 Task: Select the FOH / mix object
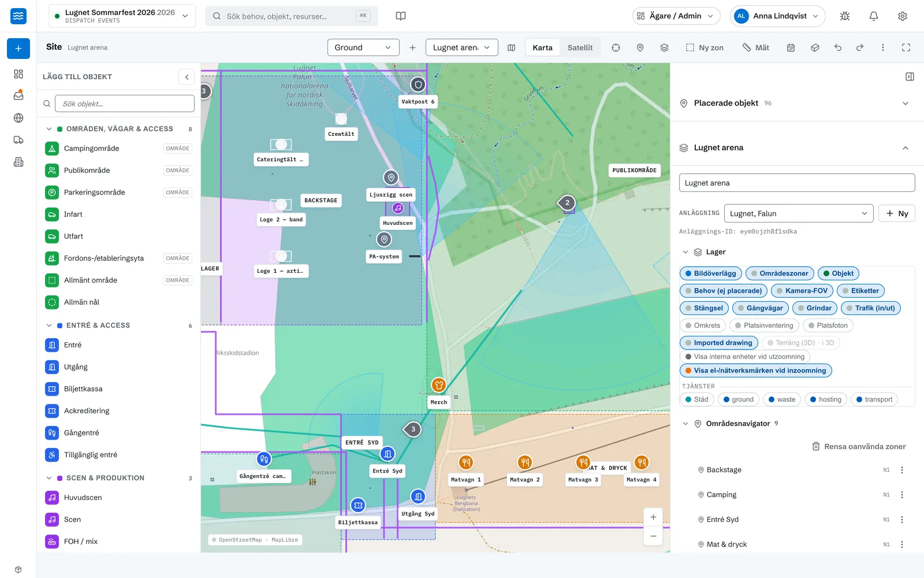[x=118, y=542]
